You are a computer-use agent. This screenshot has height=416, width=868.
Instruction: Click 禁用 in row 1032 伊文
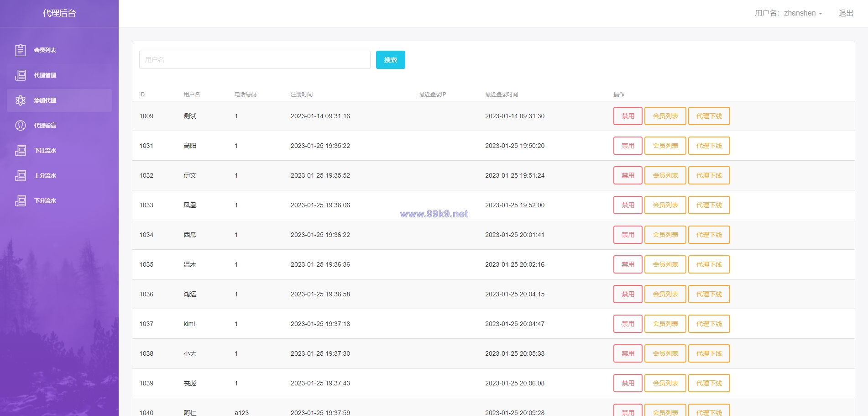click(x=628, y=175)
